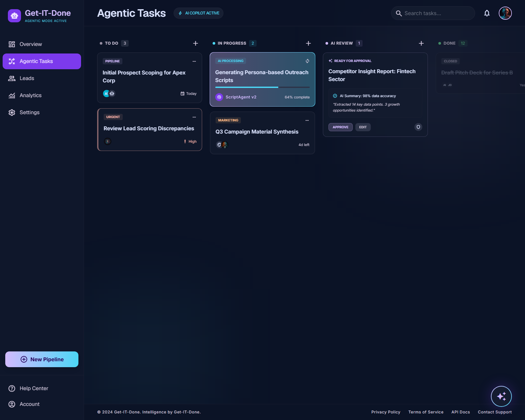Click the URGENT tag
Screen dimensions: 525x420
pos(113,117)
